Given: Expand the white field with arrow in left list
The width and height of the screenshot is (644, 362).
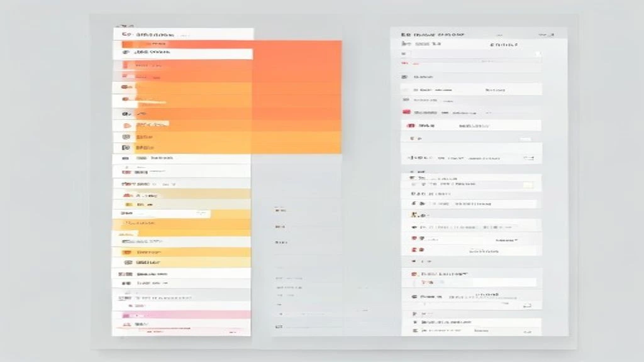Looking at the screenshot, I should tap(162, 214).
